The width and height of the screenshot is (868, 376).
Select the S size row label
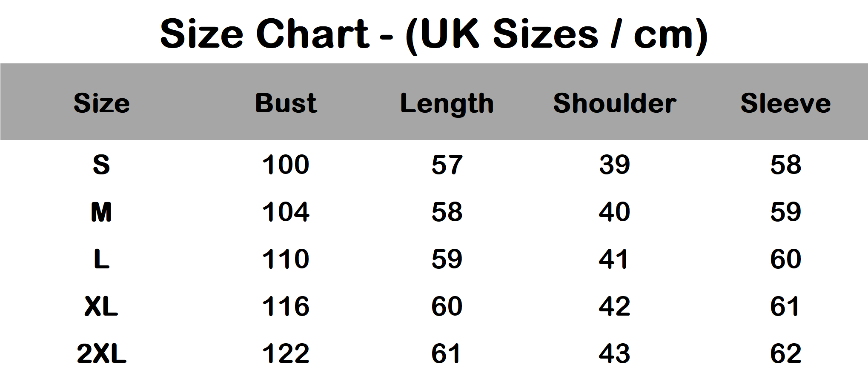click(101, 165)
